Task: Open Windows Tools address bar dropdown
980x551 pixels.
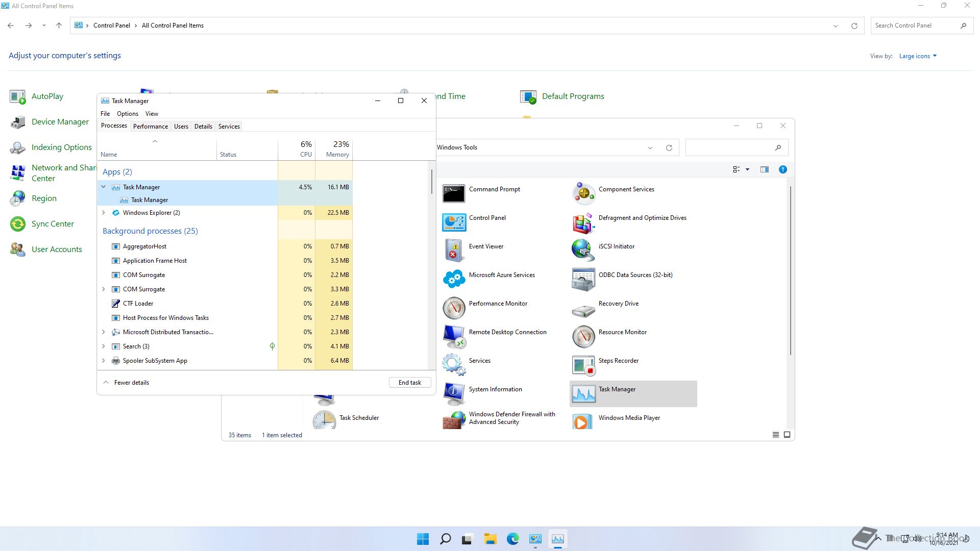Action: tap(650, 148)
